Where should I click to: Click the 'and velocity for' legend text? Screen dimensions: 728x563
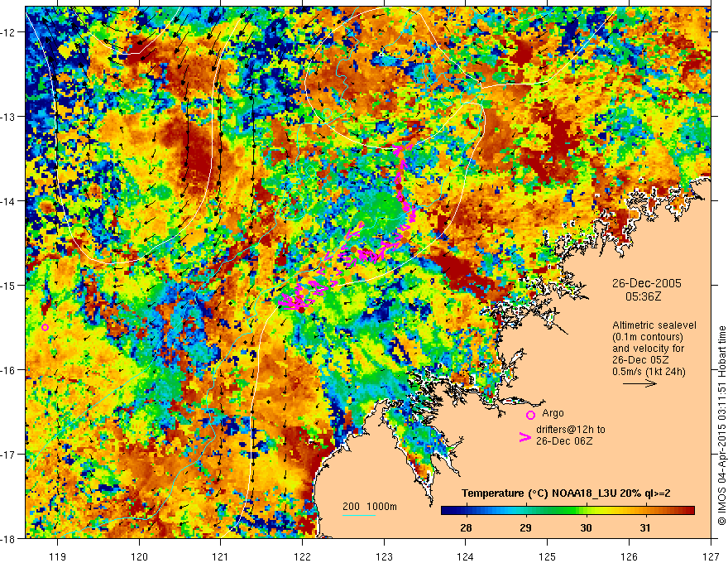(648, 349)
